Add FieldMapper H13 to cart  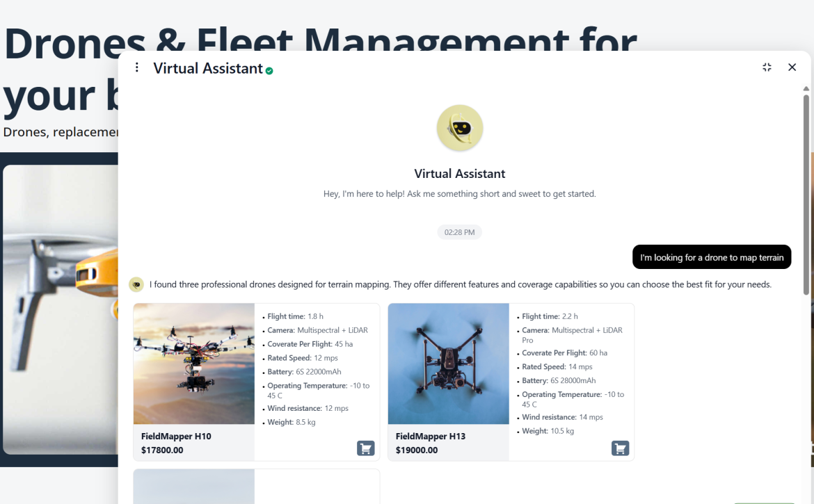click(x=620, y=448)
